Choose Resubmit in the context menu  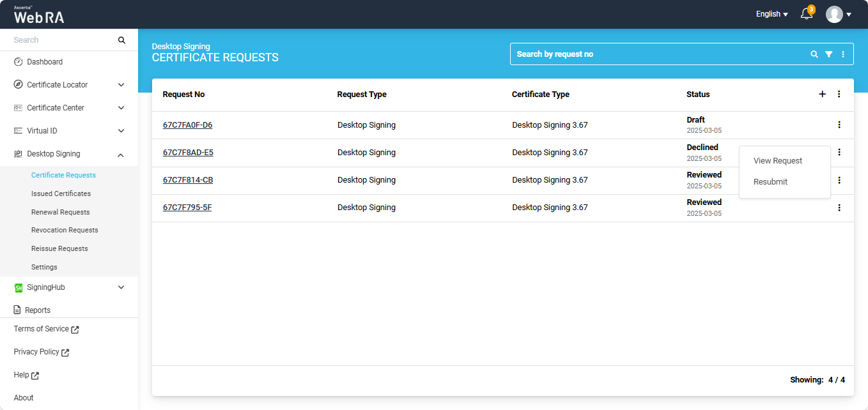tap(770, 182)
